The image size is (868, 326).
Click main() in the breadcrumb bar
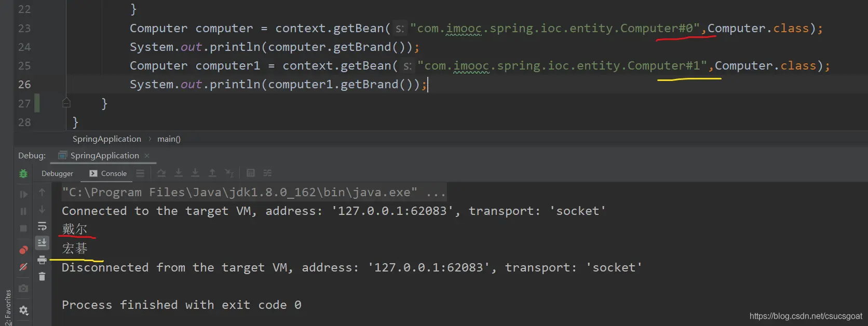[x=169, y=139]
